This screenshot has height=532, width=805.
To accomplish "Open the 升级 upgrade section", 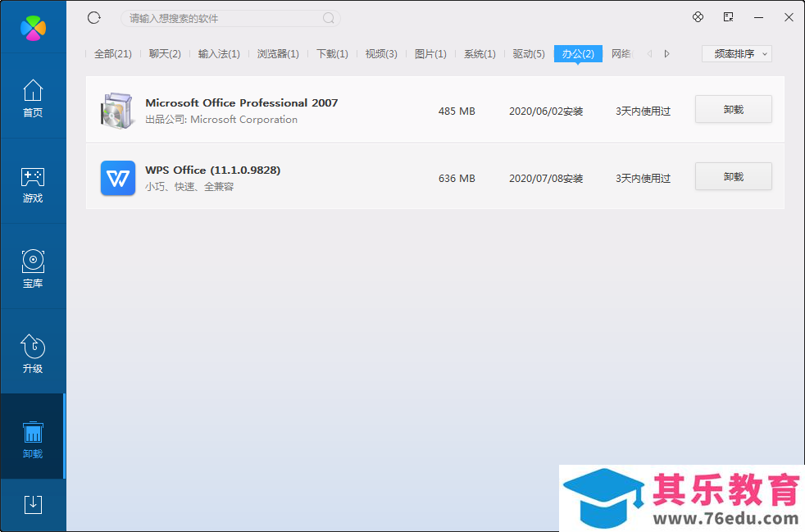I will tap(33, 353).
